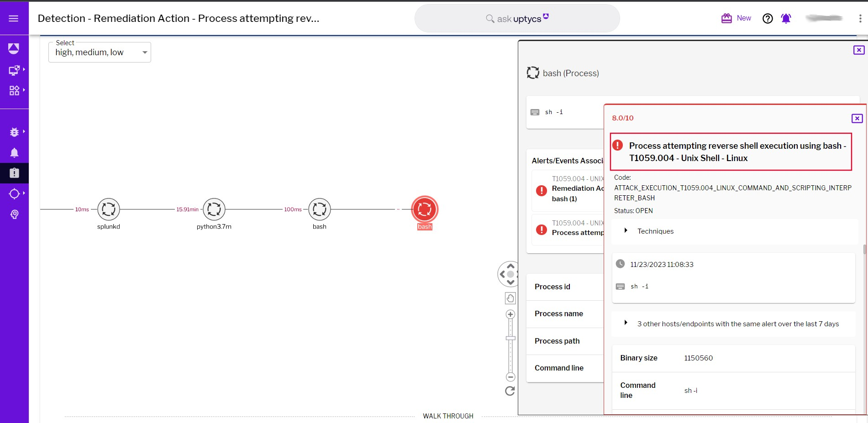The image size is (868, 423).
Task: Expand the Techniques section in alert panel
Action: point(626,230)
